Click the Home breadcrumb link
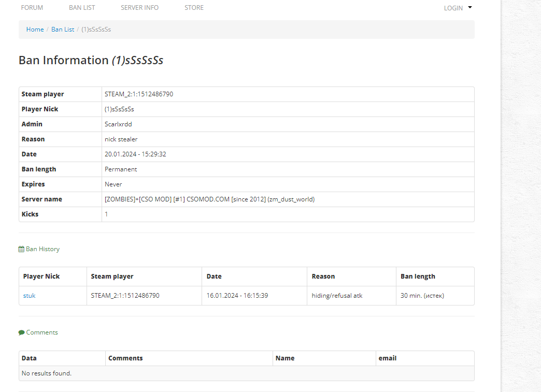This screenshot has height=392, width=541. click(35, 30)
